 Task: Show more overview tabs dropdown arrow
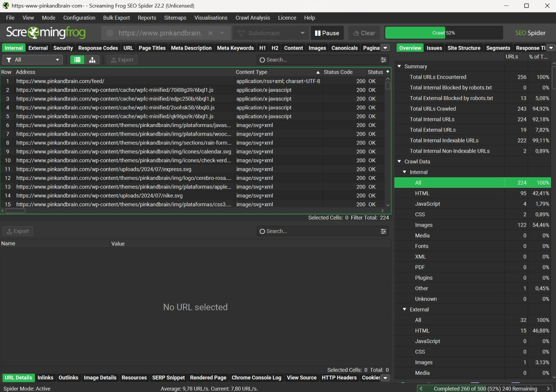551,48
